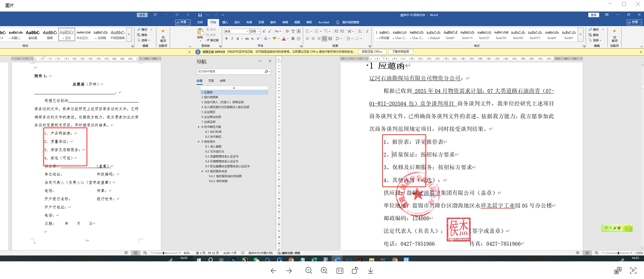This screenshot has width=644, height=279.
Task: Click the text effects icon
Action: click(265, 38)
